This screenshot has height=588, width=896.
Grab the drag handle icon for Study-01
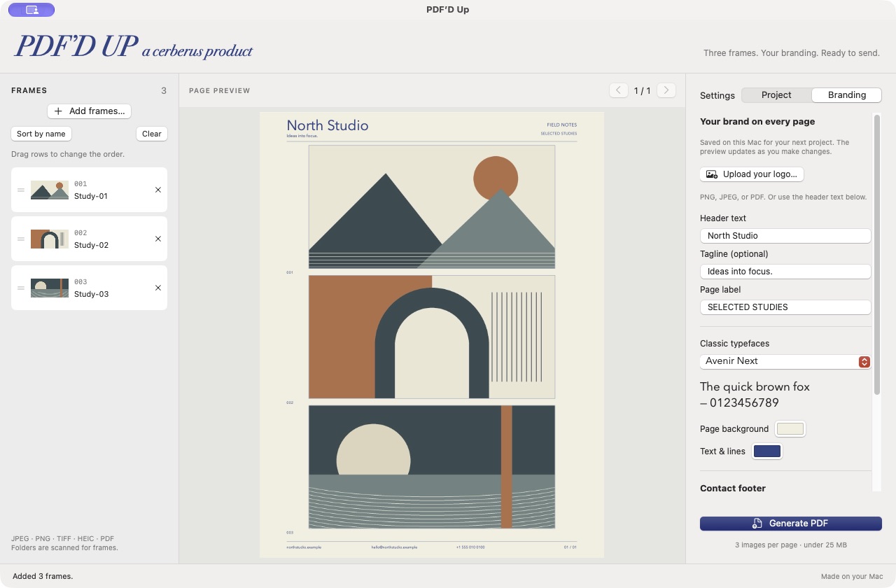[x=21, y=190]
